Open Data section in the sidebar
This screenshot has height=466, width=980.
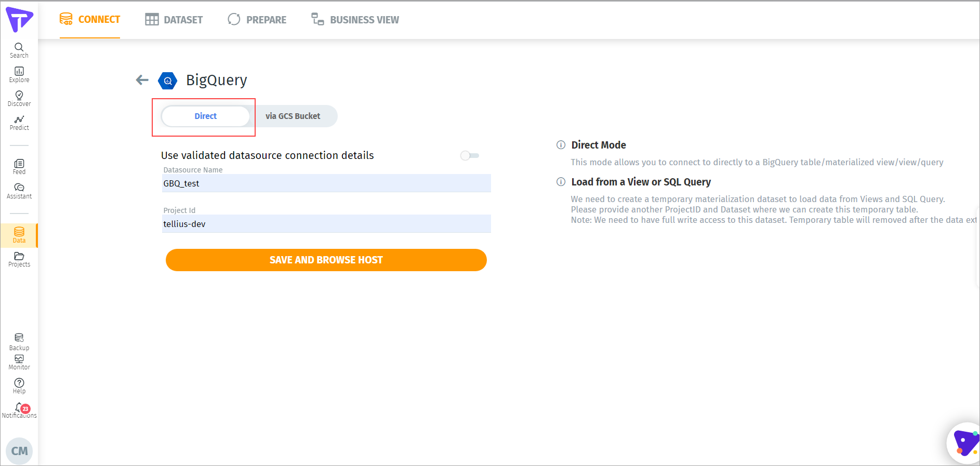click(x=19, y=235)
